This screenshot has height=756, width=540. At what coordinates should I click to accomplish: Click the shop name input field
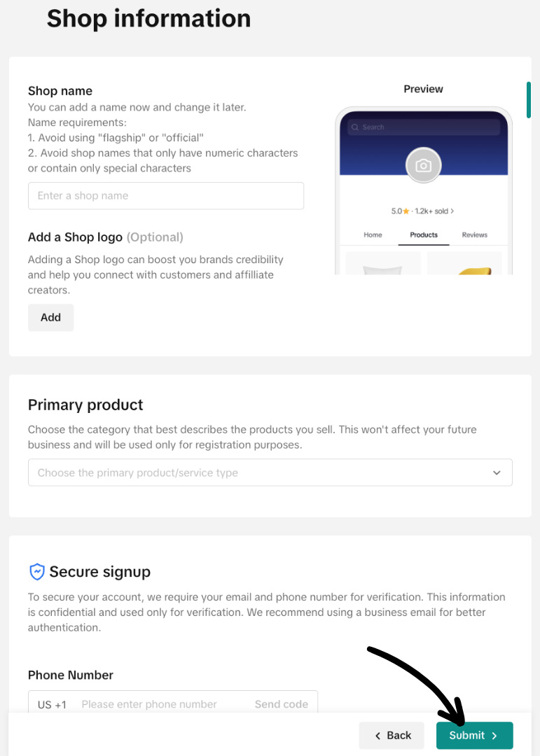[x=165, y=195]
